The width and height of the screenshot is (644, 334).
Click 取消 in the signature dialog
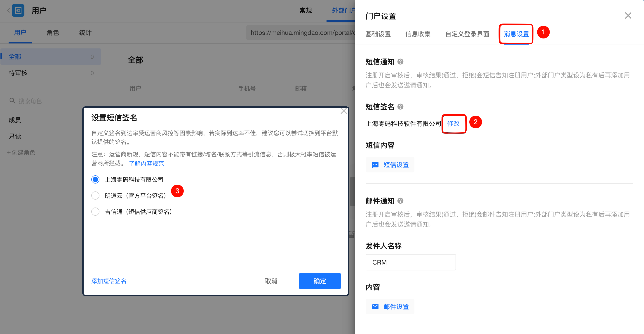pyautogui.click(x=271, y=281)
